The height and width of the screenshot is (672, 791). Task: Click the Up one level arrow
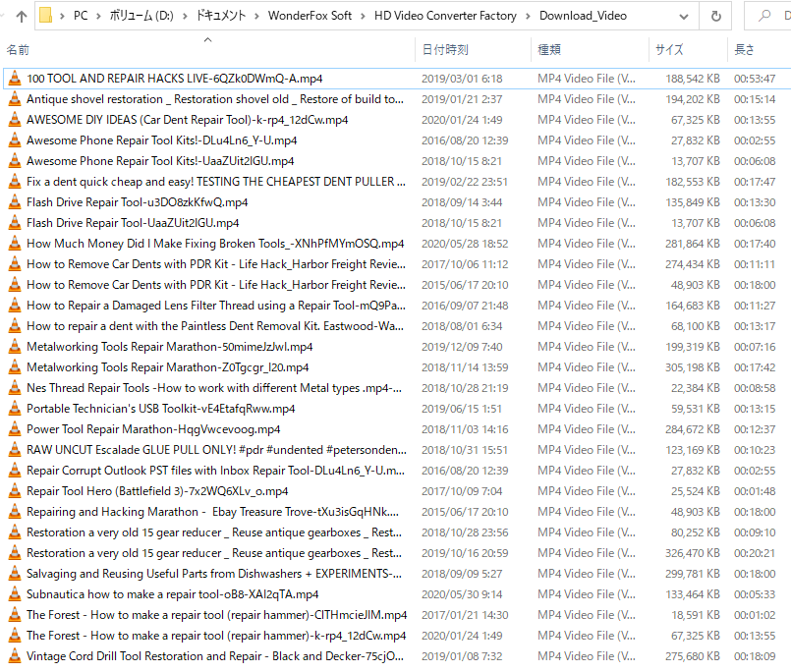pos(21,16)
